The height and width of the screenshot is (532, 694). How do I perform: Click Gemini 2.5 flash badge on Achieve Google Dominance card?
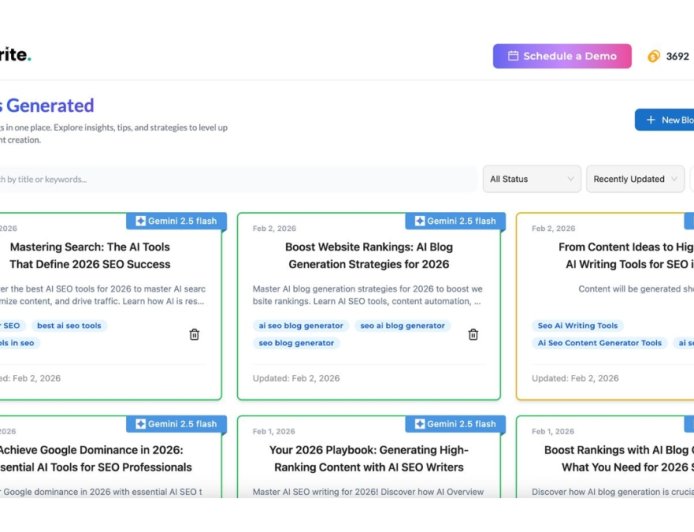177,424
